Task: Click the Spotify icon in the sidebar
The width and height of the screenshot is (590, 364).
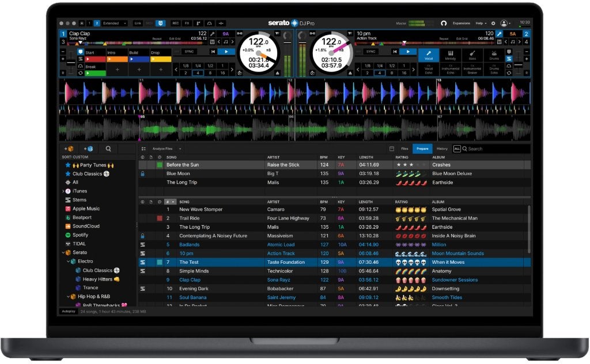Action: [x=68, y=235]
